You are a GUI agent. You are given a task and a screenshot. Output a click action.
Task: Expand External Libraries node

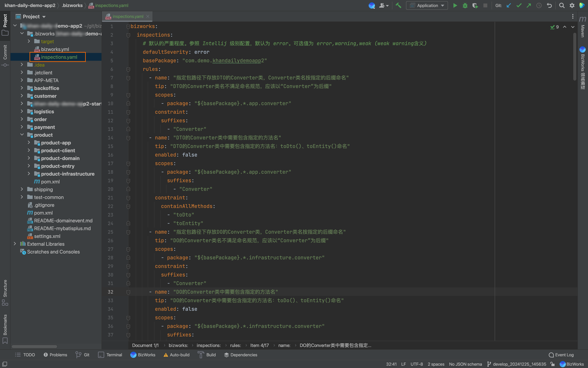click(x=15, y=244)
